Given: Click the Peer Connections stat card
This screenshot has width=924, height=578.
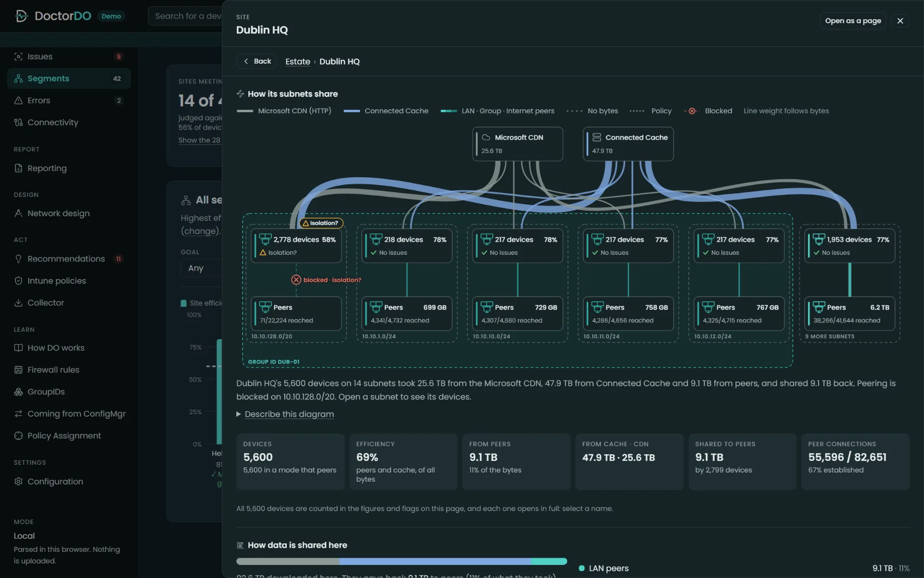Looking at the screenshot, I should tap(855, 462).
